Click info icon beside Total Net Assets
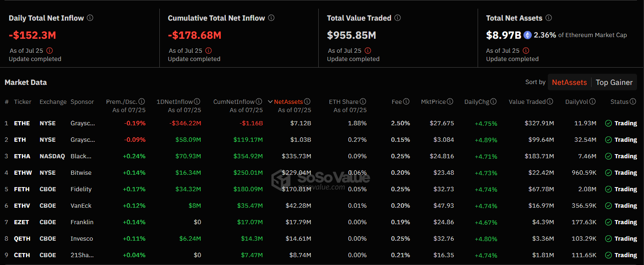Viewport: 644px width, 265px height. pos(549,18)
